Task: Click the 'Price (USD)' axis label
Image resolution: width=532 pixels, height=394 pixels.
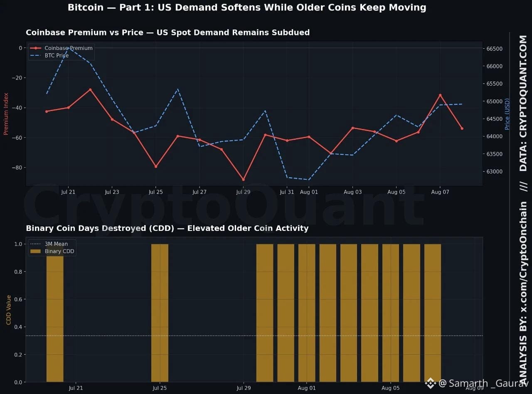Action: (507, 114)
